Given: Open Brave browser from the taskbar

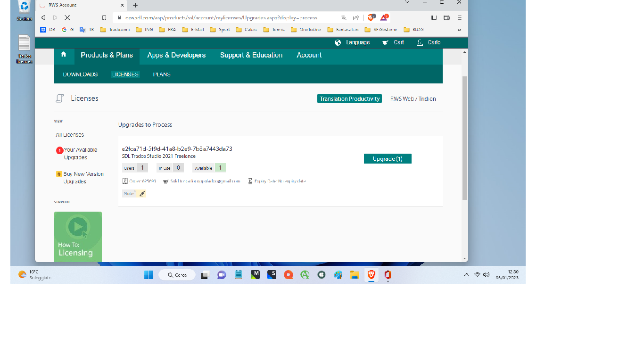Looking at the screenshot, I should [371, 275].
